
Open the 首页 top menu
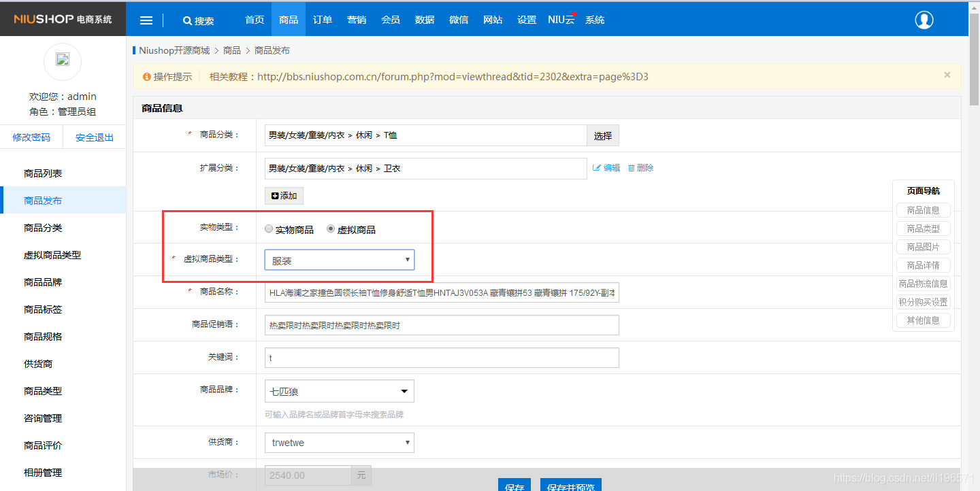pos(255,20)
